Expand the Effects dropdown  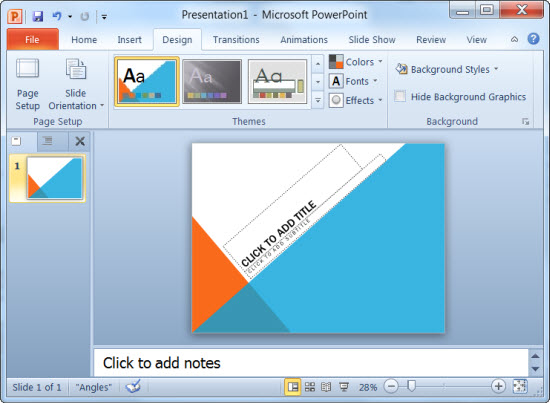380,100
